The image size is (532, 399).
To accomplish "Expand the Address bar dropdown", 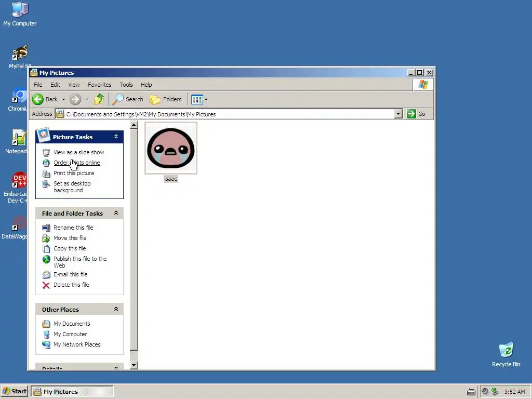I will (x=398, y=114).
